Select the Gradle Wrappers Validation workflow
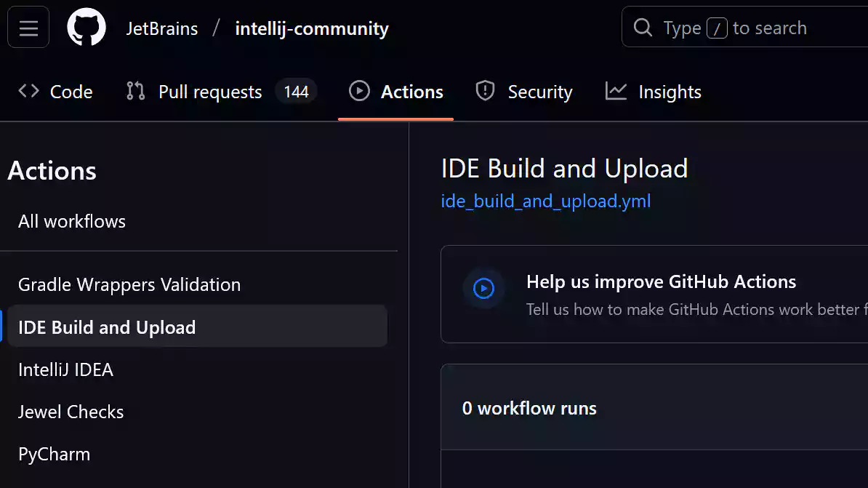This screenshot has width=868, height=488. [129, 285]
